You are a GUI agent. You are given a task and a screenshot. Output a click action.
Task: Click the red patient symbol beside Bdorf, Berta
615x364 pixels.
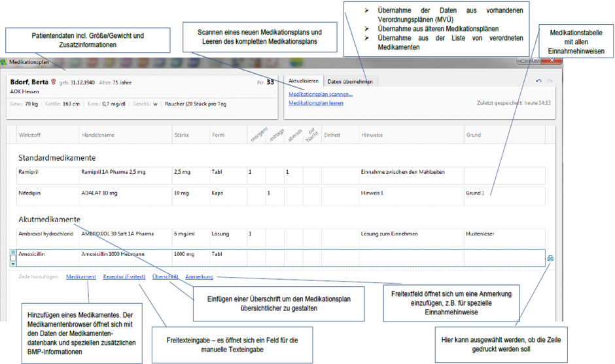tap(54, 82)
